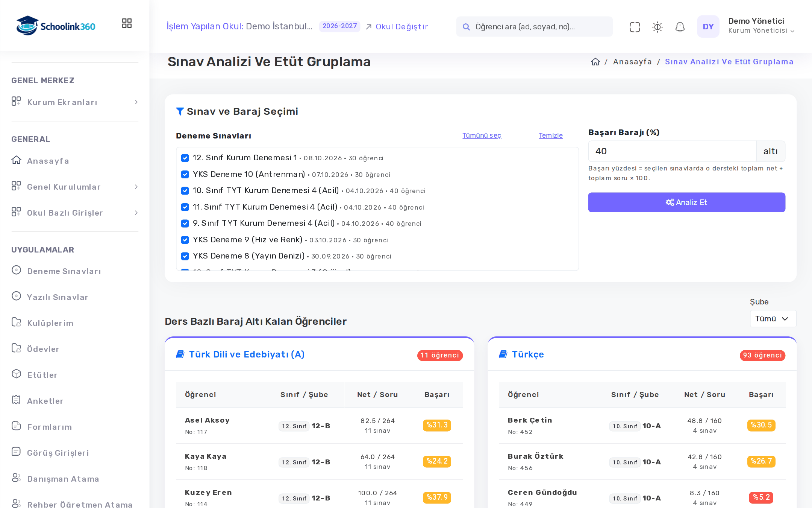Click the 2026-2027 year badge

[339, 26]
